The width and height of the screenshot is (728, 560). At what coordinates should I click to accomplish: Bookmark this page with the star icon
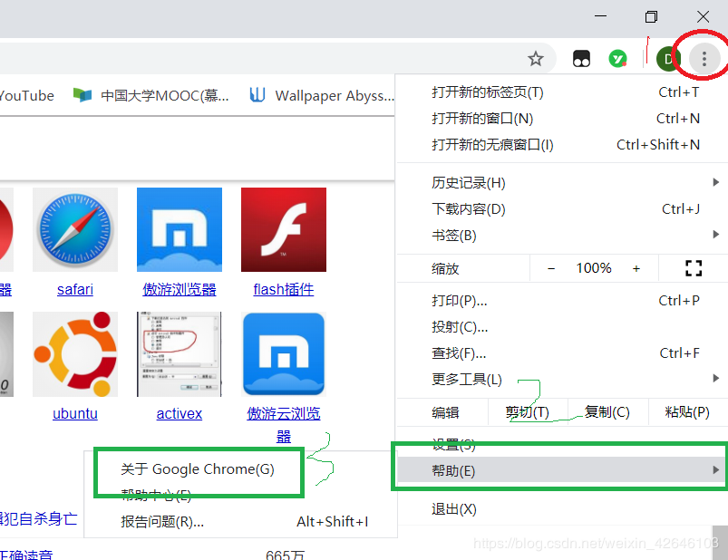535,59
